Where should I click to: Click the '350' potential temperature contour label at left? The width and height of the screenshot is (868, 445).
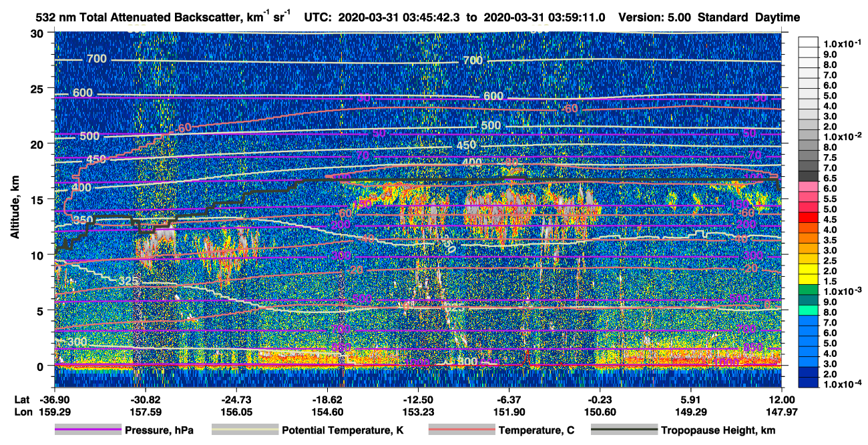coord(83,219)
